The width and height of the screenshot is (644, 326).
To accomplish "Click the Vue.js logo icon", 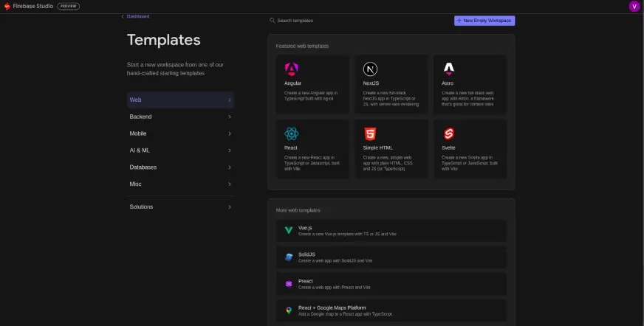I will 289,231.
